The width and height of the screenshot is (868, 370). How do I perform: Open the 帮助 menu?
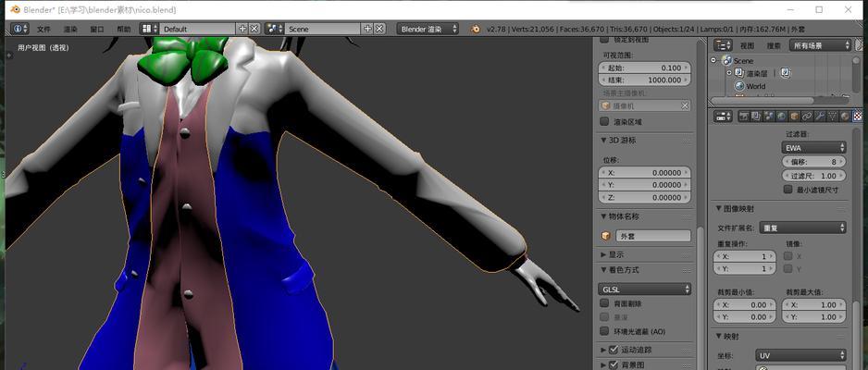[123, 29]
